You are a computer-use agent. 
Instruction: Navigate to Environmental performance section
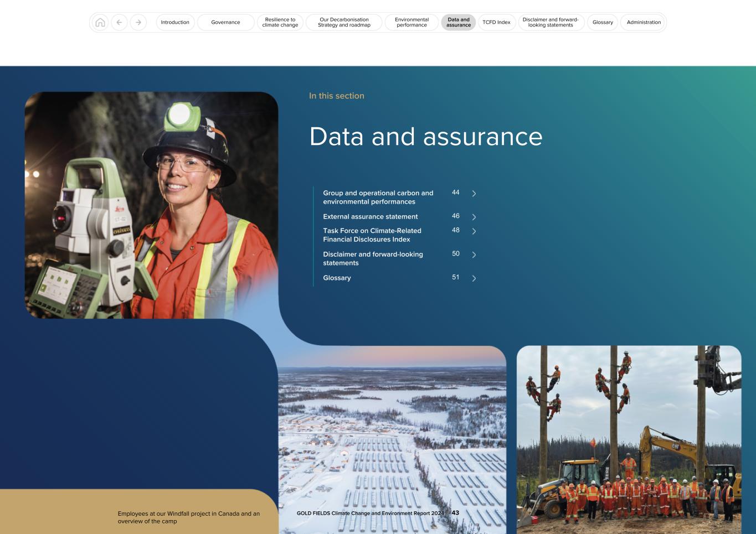[411, 22]
